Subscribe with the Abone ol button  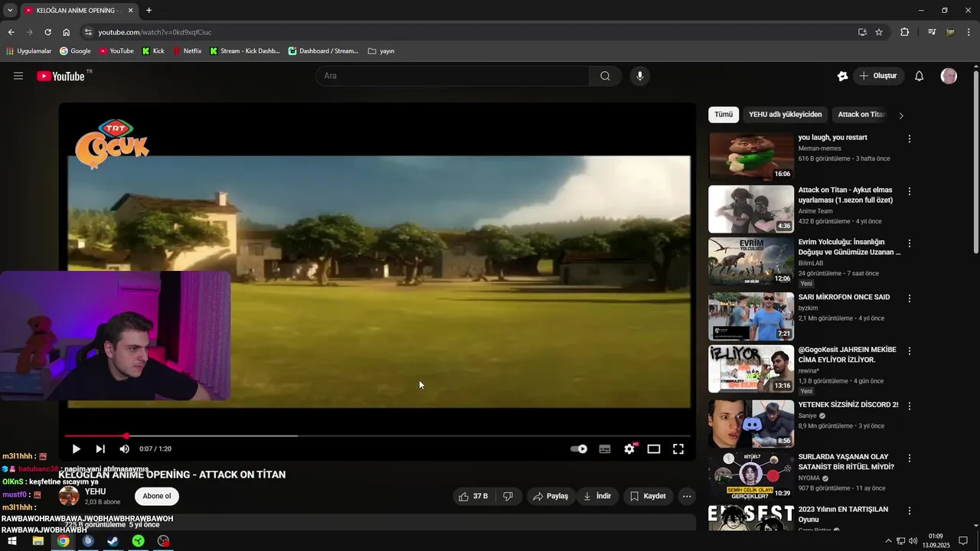[x=157, y=496]
